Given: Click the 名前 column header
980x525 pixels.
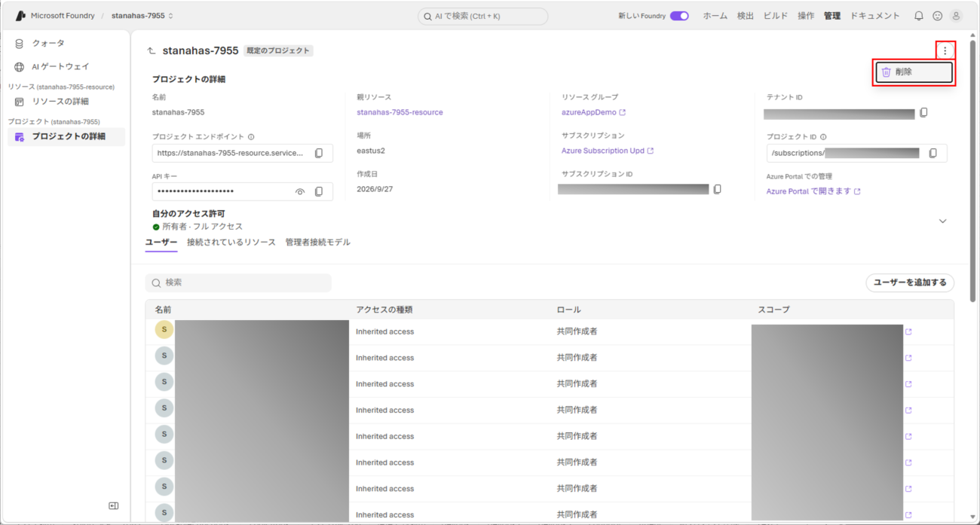Looking at the screenshot, I should (162, 310).
